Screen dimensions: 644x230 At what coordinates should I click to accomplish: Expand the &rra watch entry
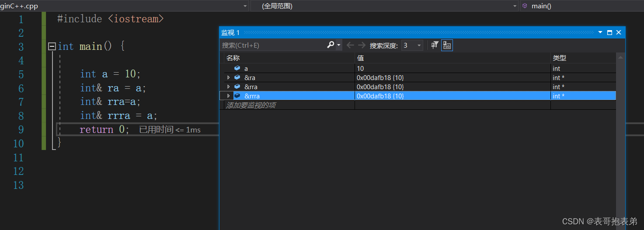(229, 87)
